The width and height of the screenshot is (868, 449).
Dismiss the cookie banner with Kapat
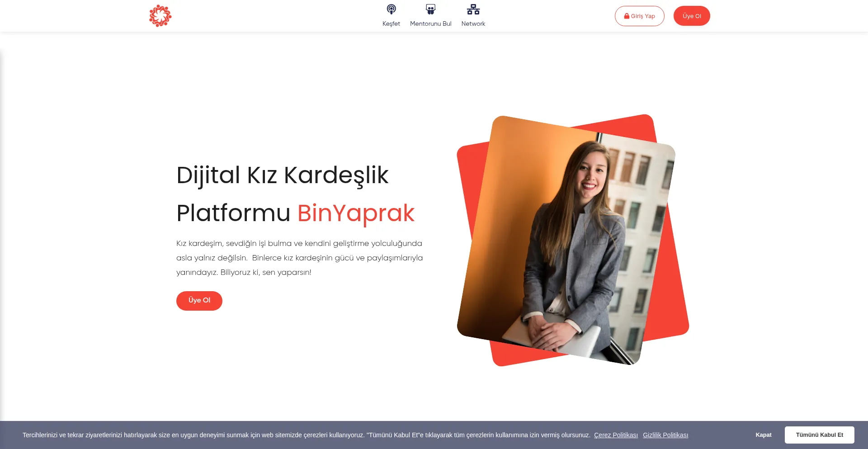point(763,435)
